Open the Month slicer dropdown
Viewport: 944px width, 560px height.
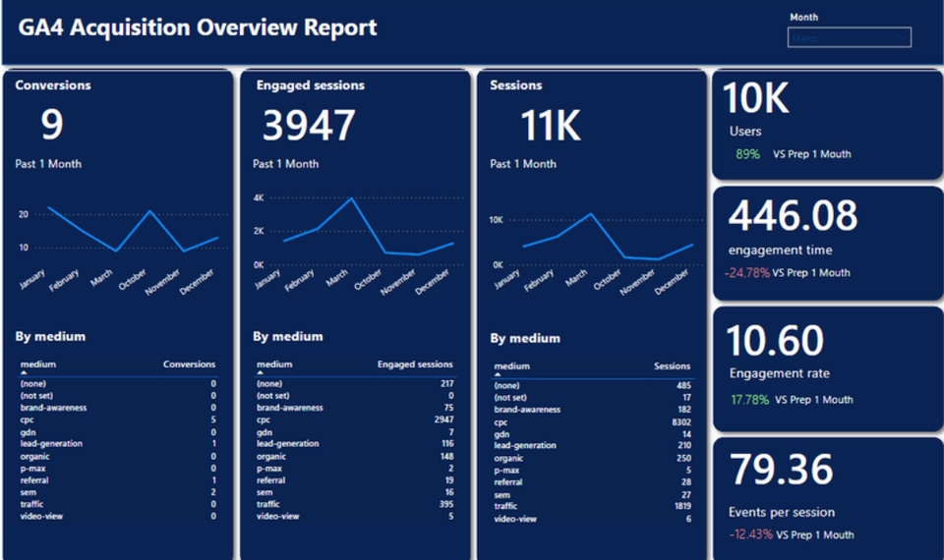(849, 37)
